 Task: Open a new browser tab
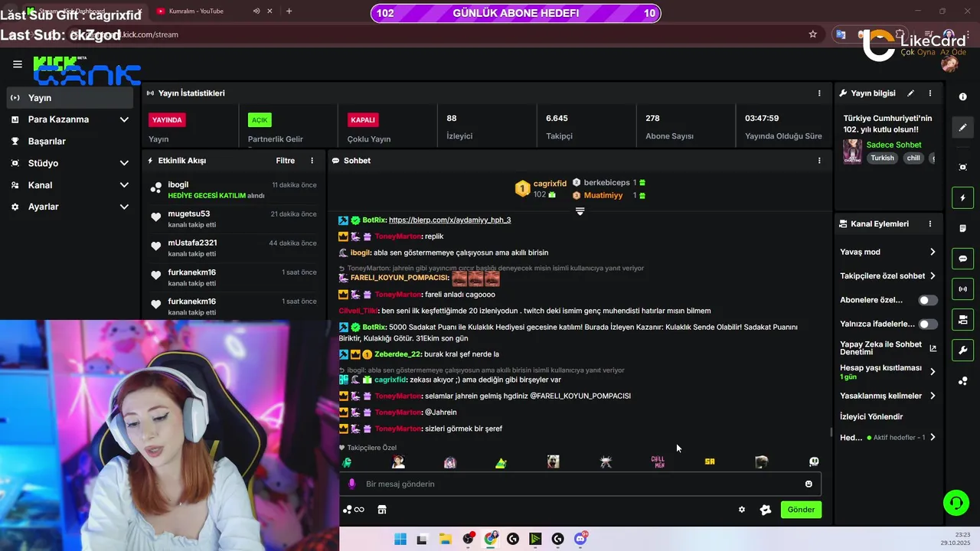point(289,11)
